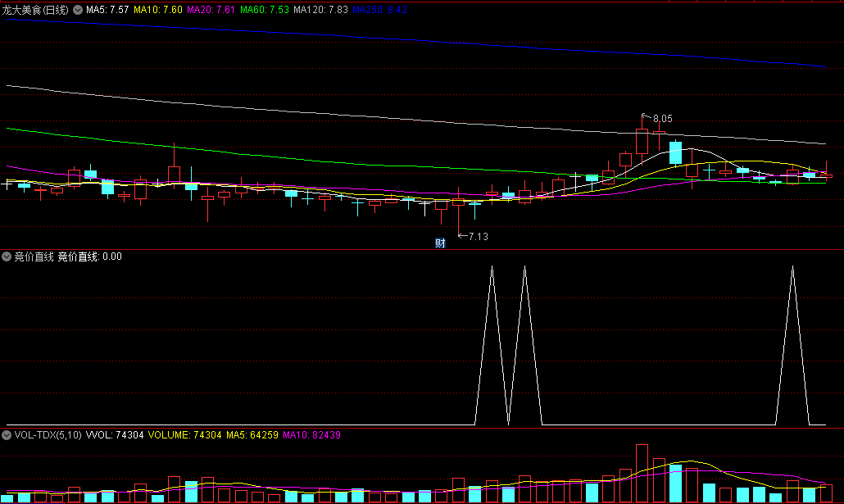Select the volume MA10: 82439 readout

(x=311, y=435)
